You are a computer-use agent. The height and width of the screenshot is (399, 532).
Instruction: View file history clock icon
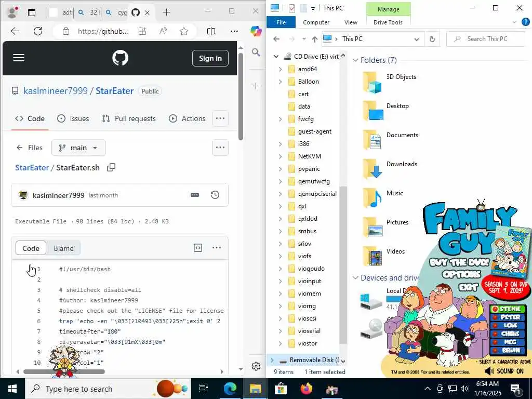pyautogui.click(x=215, y=195)
